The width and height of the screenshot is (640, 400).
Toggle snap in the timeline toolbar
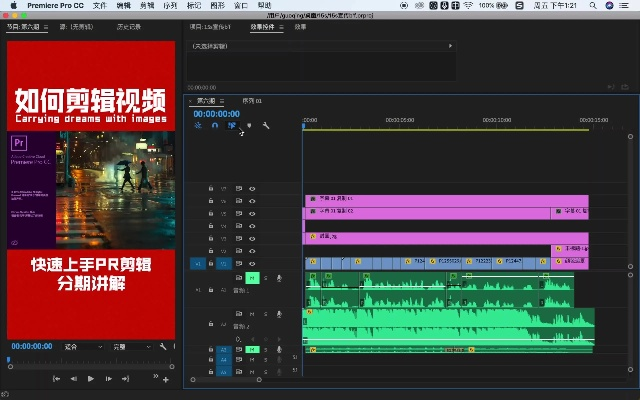tap(214, 125)
